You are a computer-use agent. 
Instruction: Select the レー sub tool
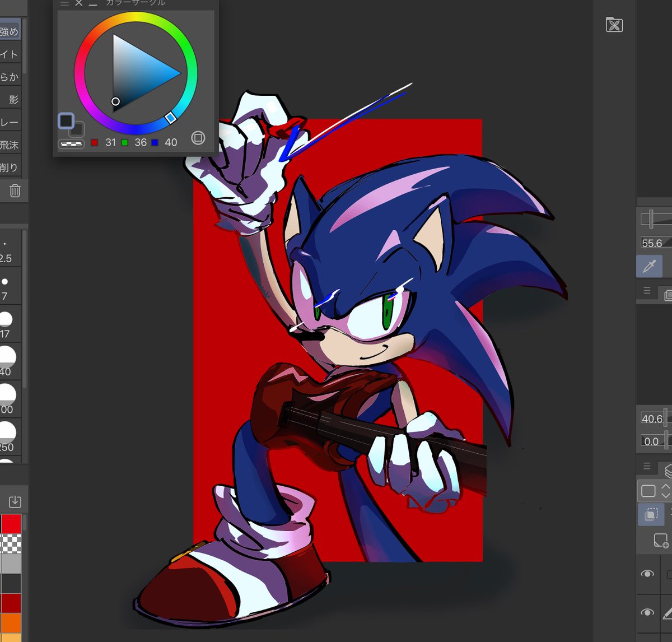pyautogui.click(x=11, y=122)
